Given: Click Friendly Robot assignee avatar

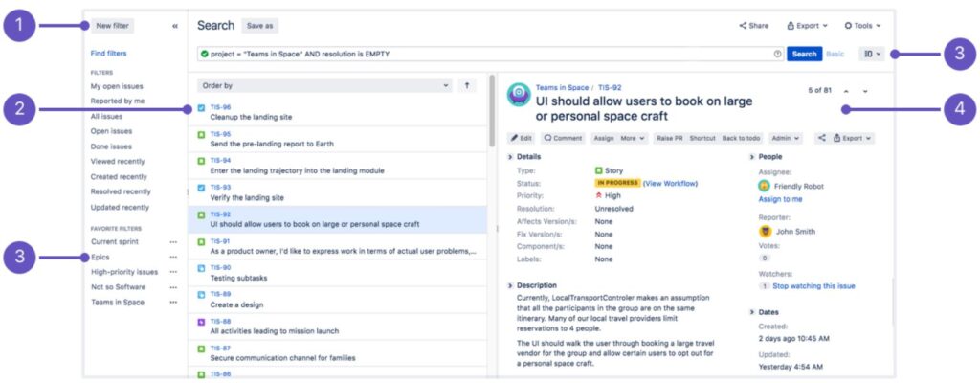Looking at the screenshot, I should [764, 186].
